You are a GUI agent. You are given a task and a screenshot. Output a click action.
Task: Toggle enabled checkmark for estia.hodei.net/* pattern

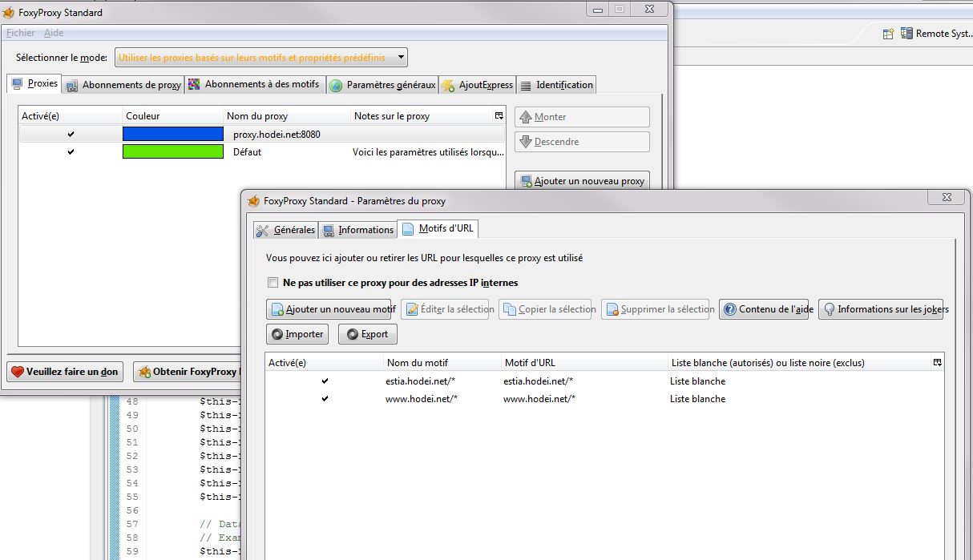click(x=325, y=381)
